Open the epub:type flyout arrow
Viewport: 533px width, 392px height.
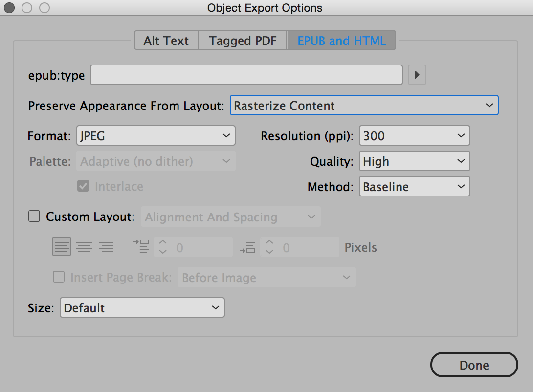click(417, 75)
